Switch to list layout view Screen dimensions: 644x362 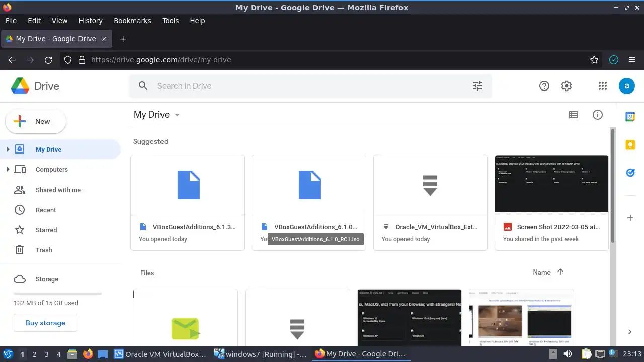coord(574,115)
